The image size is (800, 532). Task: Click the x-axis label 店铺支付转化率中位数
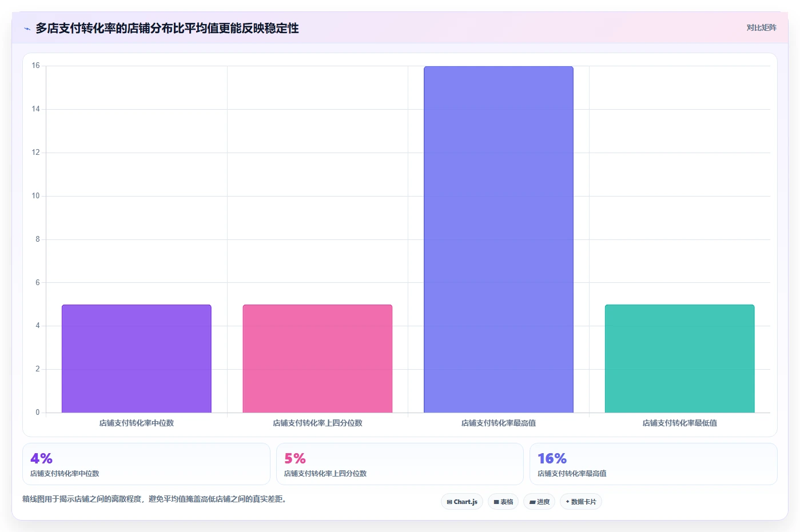(x=137, y=423)
